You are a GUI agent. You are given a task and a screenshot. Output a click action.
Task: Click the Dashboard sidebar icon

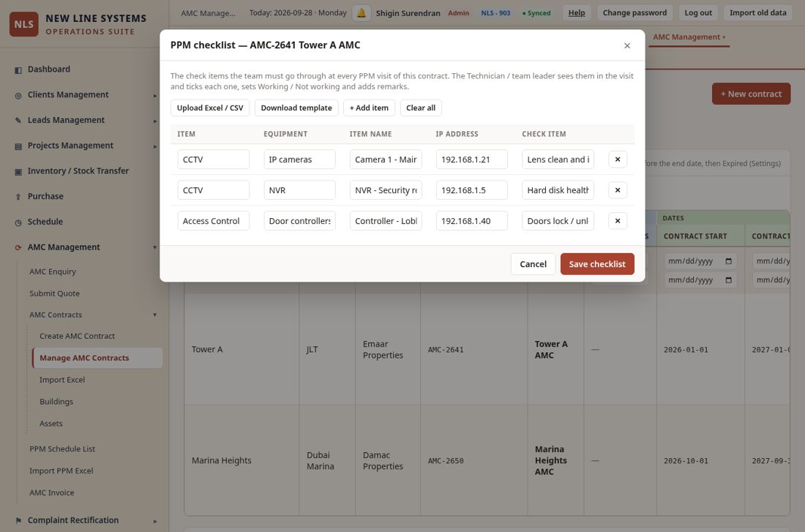[18, 70]
